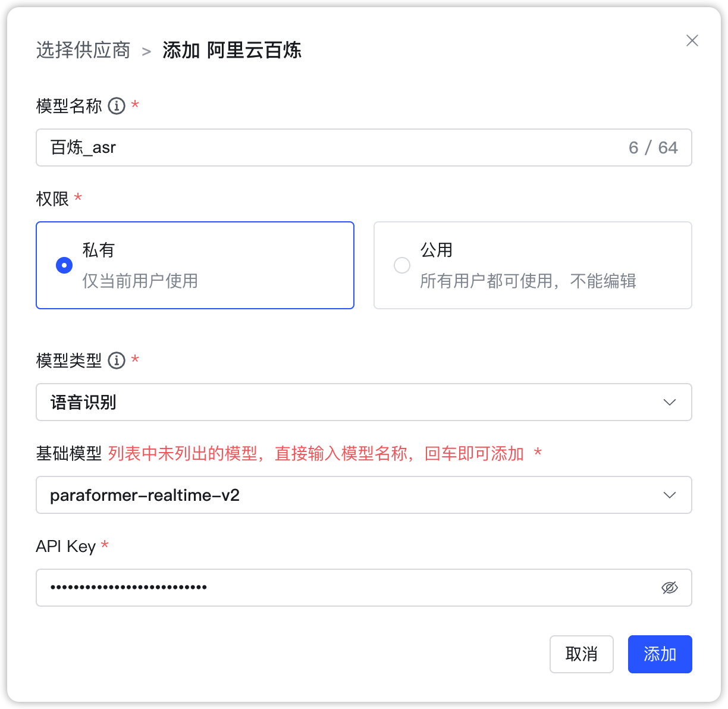Image resolution: width=728 pixels, height=709 pixels.
Task: Select the 私有 radio button
Action: pyautogui.click(x=64, y=265)
